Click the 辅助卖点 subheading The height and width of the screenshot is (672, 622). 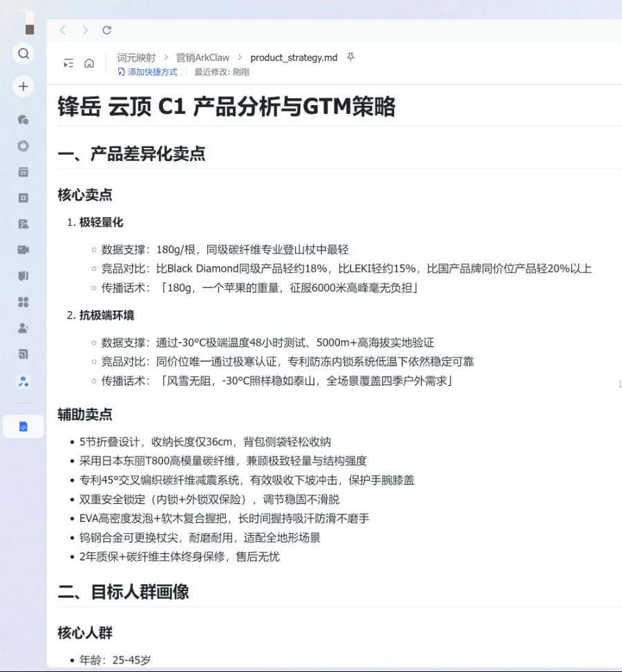tap(85, 414)
